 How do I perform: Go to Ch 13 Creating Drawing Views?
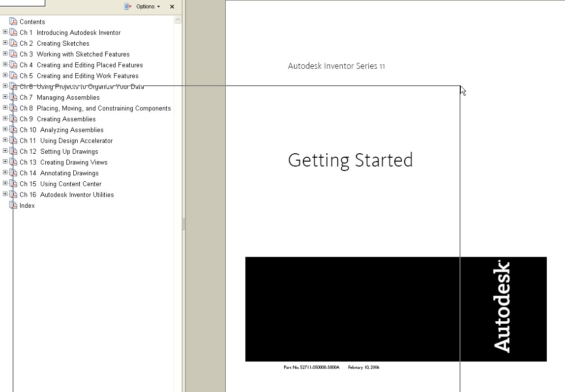[x=63, y=162]
